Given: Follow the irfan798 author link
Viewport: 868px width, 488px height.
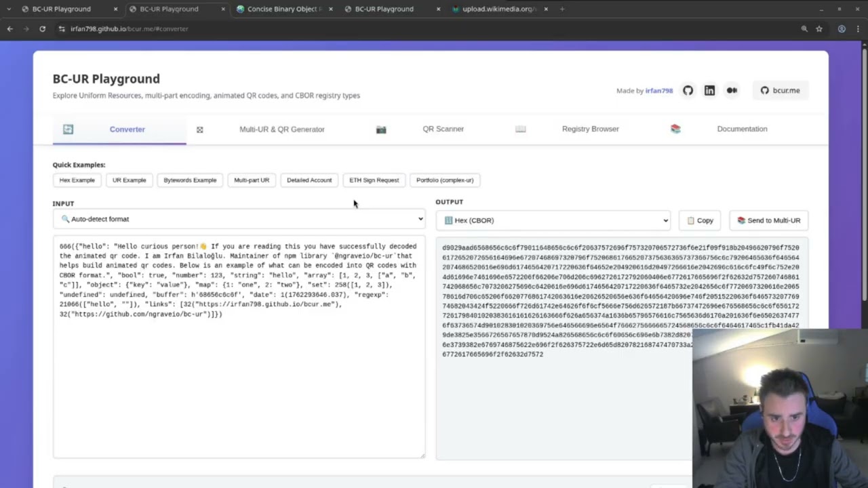Looking at the screenshot, I should point(659,91).
